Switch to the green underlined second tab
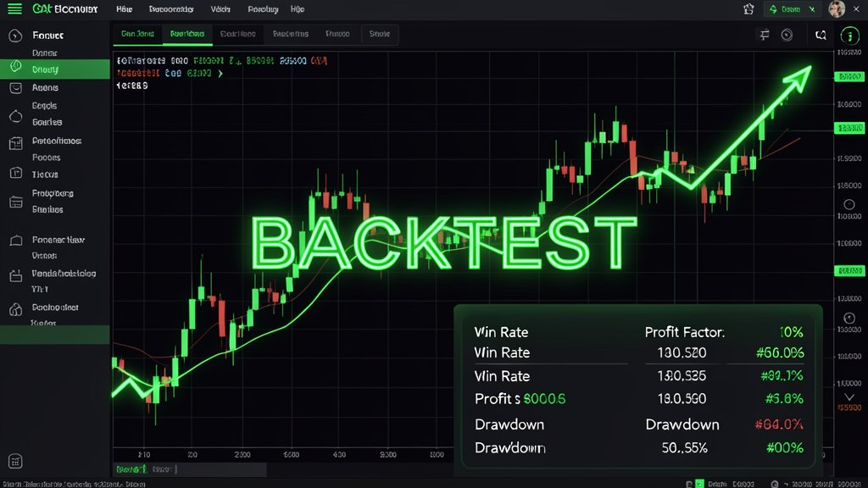The width and height of the screenshot is (868, 488). [187, 34]
